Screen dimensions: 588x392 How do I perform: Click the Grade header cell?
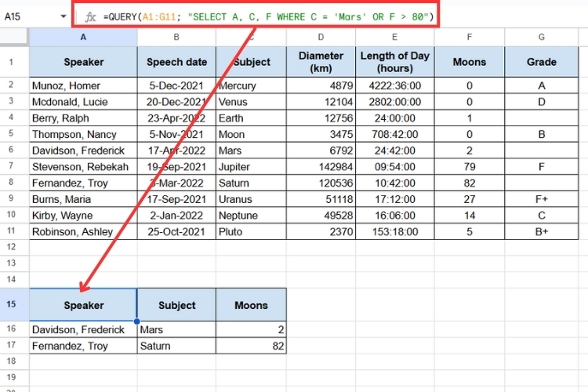click(x=542, y=62)
